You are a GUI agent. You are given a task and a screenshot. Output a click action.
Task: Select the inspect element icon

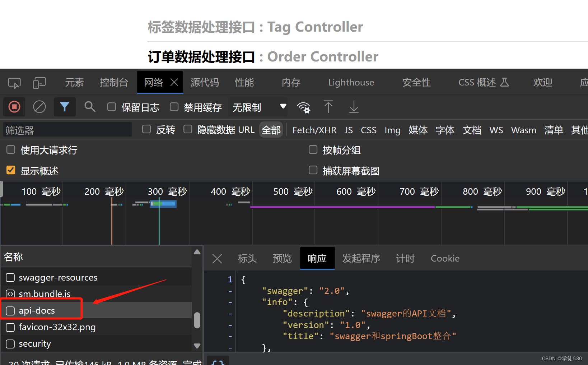tap(14, 82)
